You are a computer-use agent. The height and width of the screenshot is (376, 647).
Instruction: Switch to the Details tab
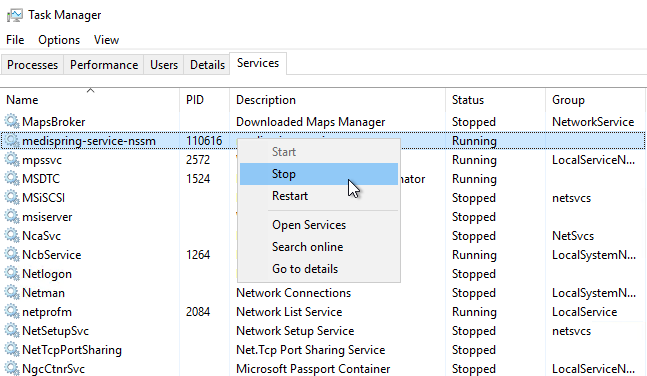tap(207, 65)
